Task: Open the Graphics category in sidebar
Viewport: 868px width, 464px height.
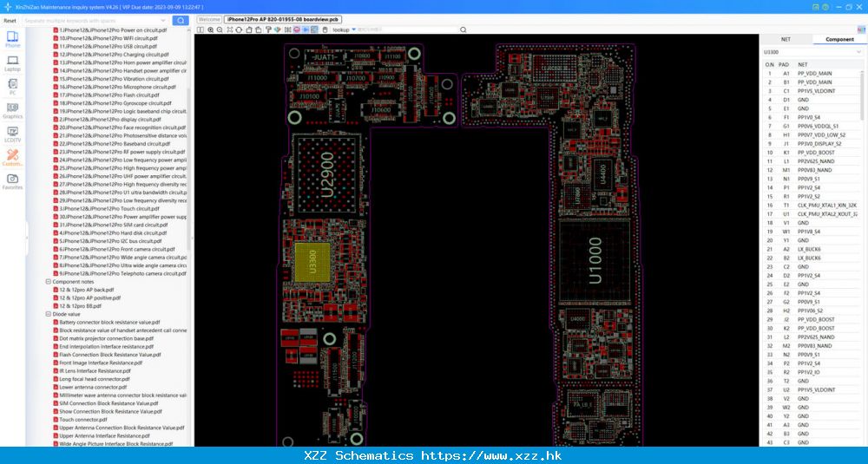Action: (x=12, y=111)
